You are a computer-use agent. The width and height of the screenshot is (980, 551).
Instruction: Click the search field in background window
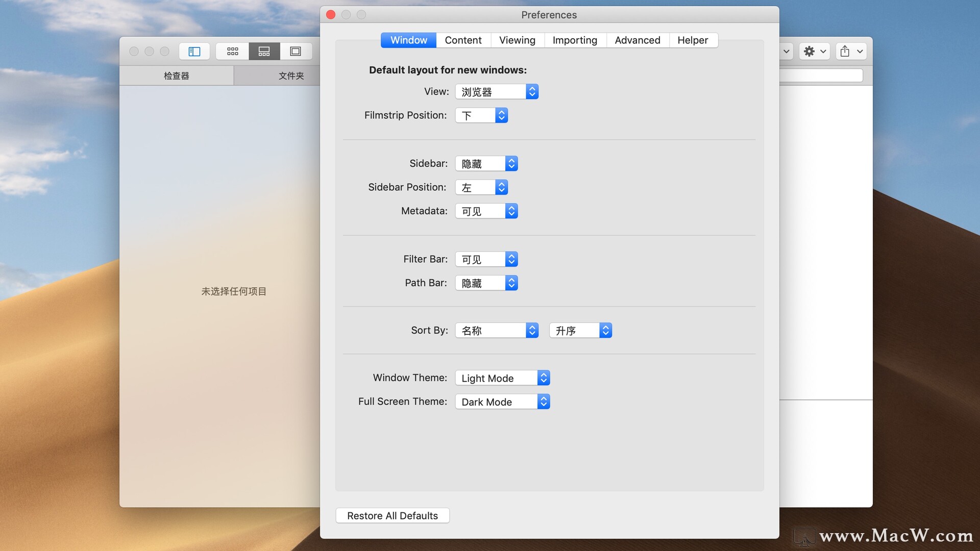[821, 76]
